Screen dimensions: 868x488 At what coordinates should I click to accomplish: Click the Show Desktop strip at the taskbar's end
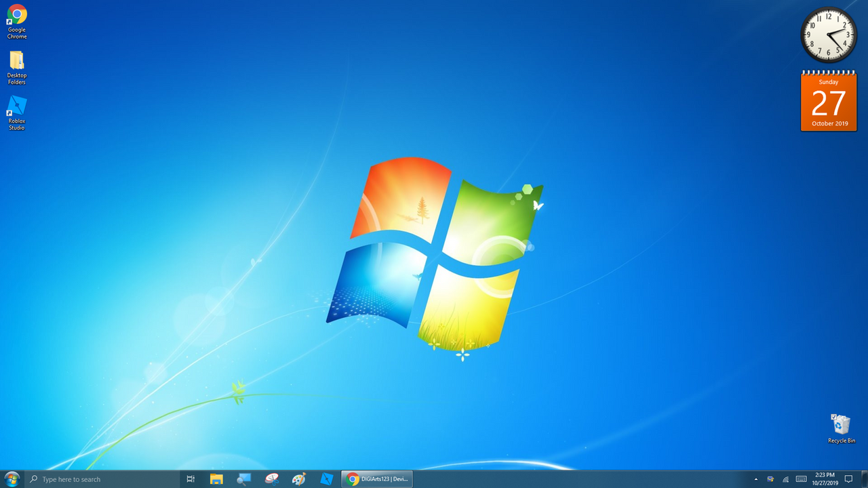tap(865, 479)
